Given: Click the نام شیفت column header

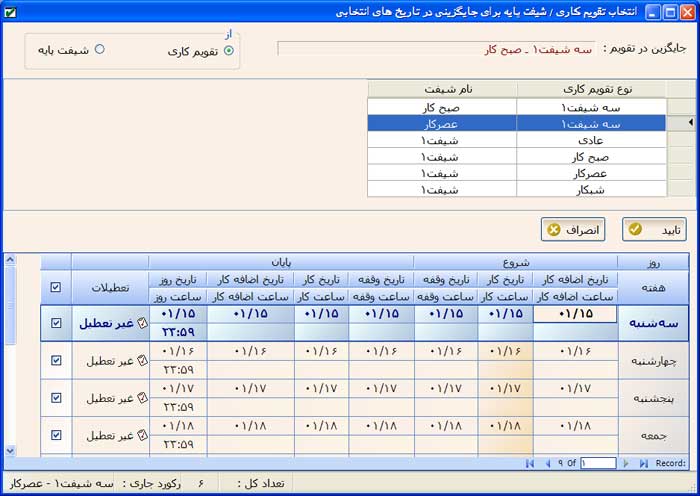Looking at the screenshot, I should pos(442,89).
